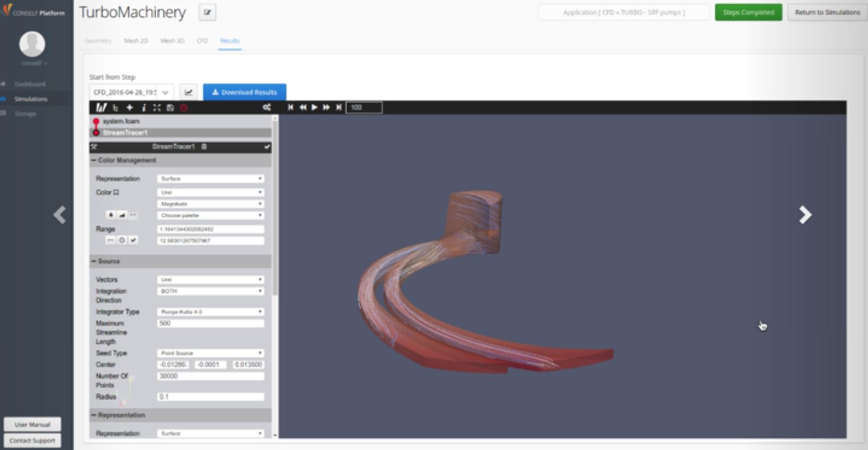Click the red power icon in toolbar
868x450 pixels.
click(x=184, y=107)
